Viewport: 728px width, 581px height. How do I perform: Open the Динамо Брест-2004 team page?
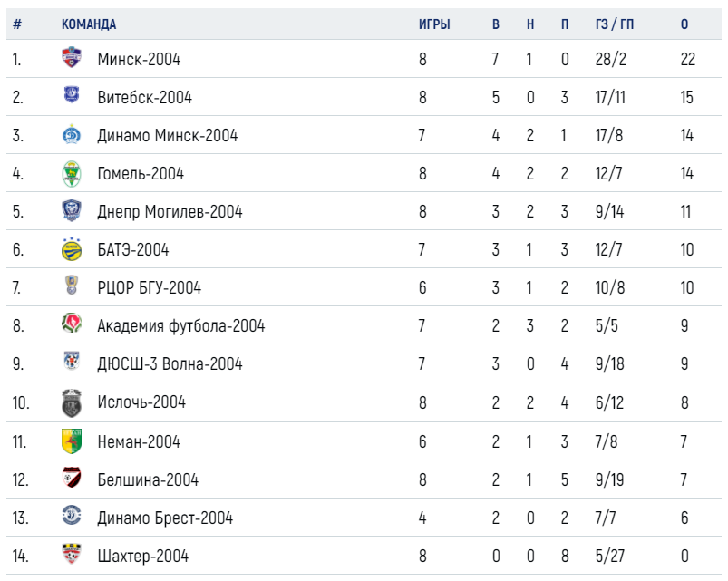(165, 518)
